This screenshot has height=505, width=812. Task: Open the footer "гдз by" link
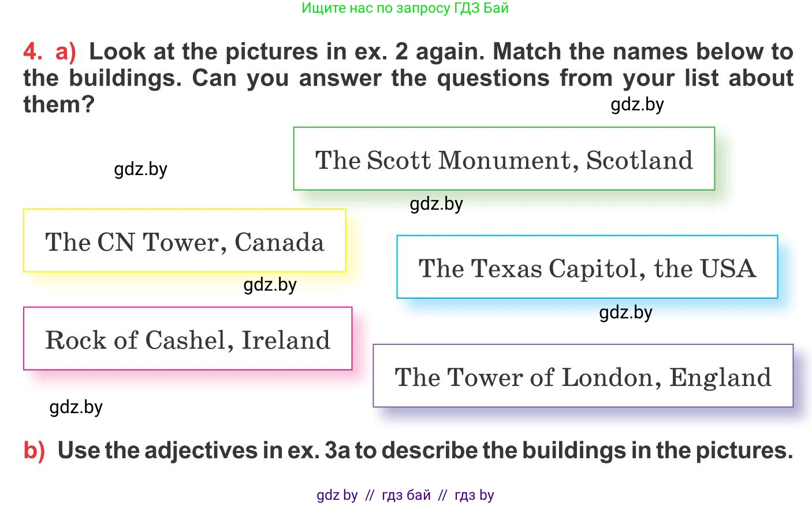(474, 495)
